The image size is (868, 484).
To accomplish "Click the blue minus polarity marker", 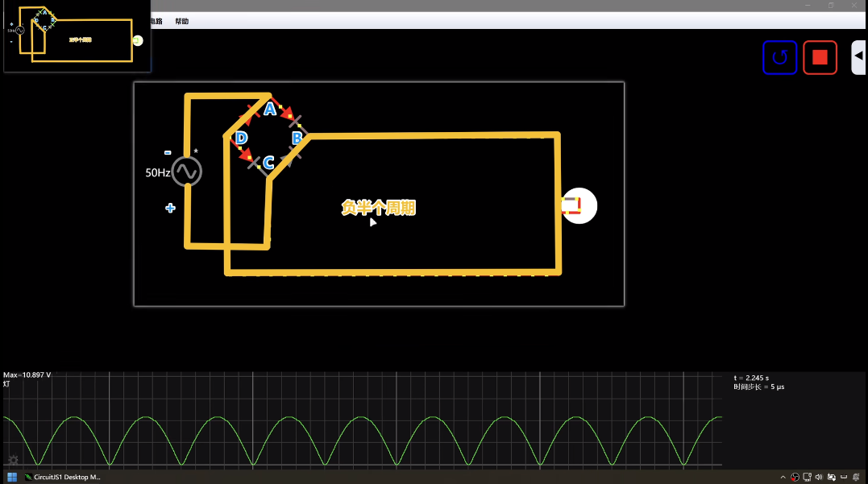I will pos(168,153).
